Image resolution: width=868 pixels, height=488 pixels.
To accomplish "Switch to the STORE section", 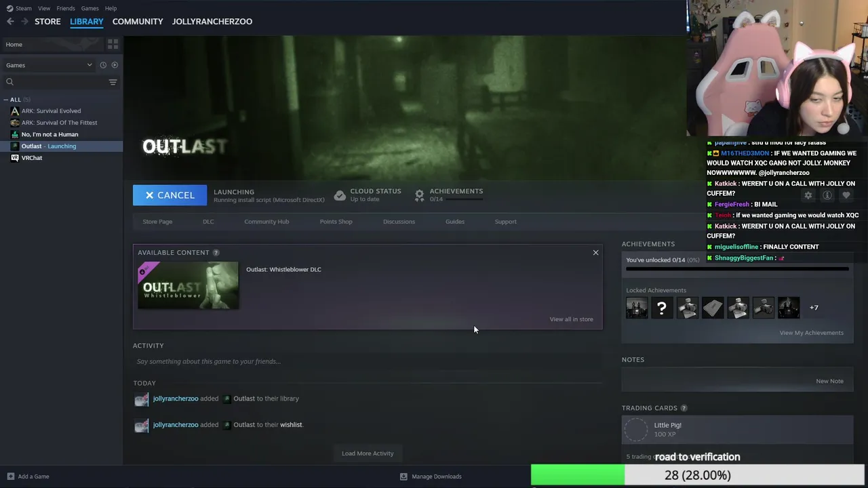I will (x=47, y=22).
